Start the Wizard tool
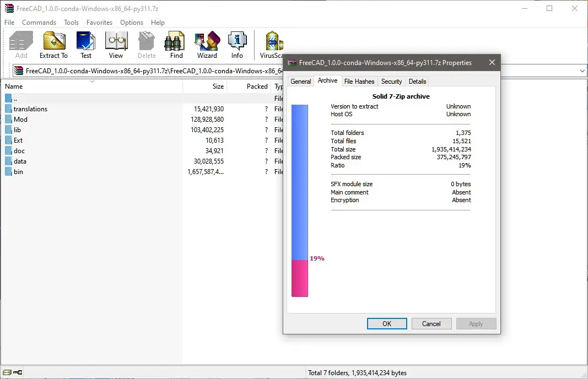 coord(207,45)
